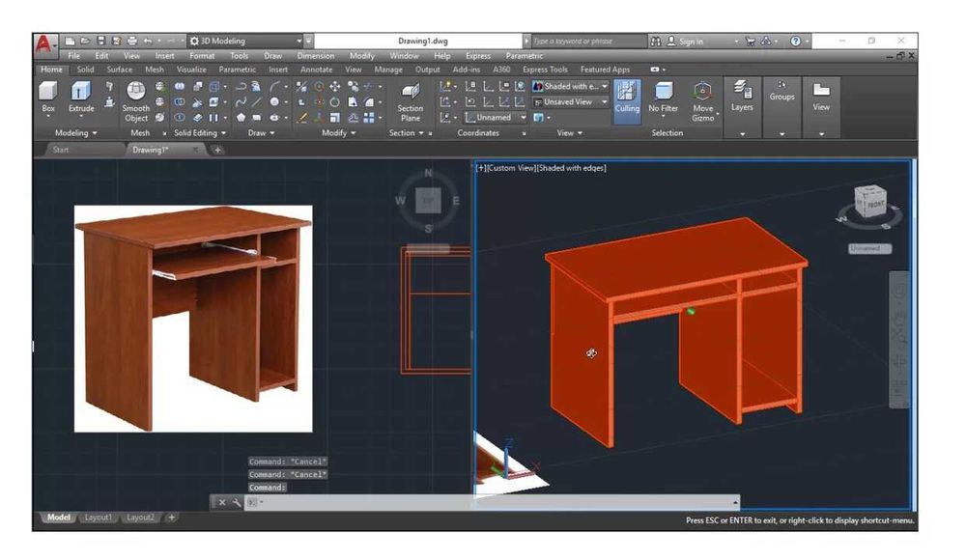This screenshot has height=560, width=966.
Task: Click the command line input field
Action: pyautogui.click(x=493, y=503)
